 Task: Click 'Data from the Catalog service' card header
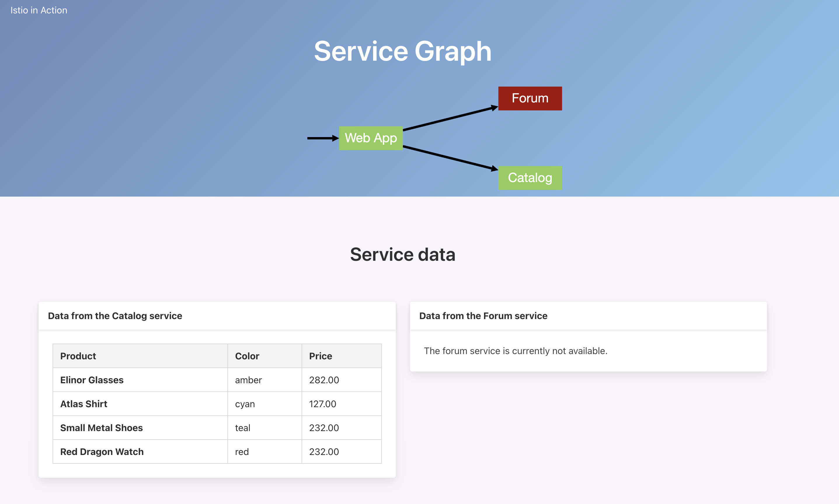217,316
